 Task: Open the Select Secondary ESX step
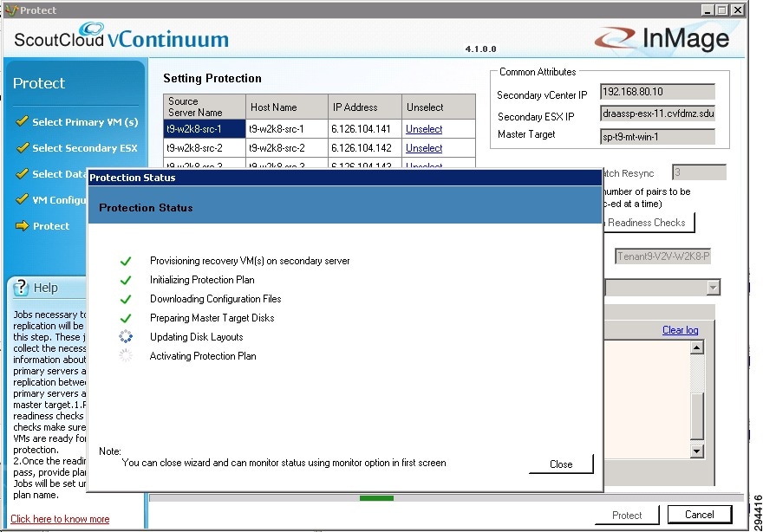pyautogui.click(x=85, y=148)
